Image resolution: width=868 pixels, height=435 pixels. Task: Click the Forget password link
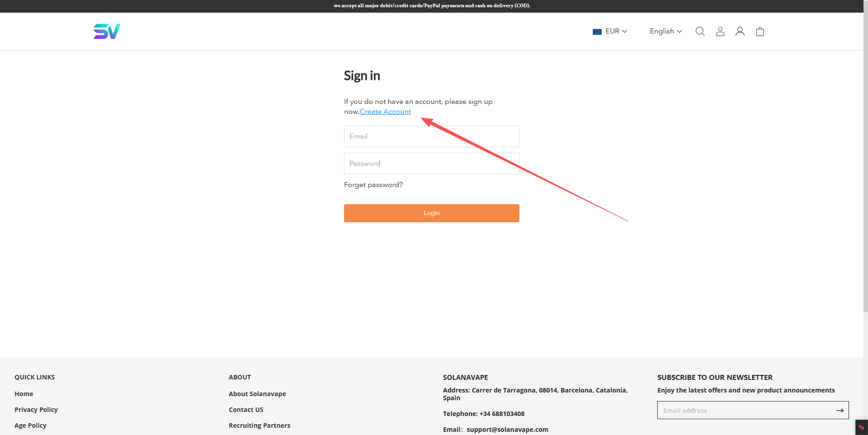click(x=373, y=185)
